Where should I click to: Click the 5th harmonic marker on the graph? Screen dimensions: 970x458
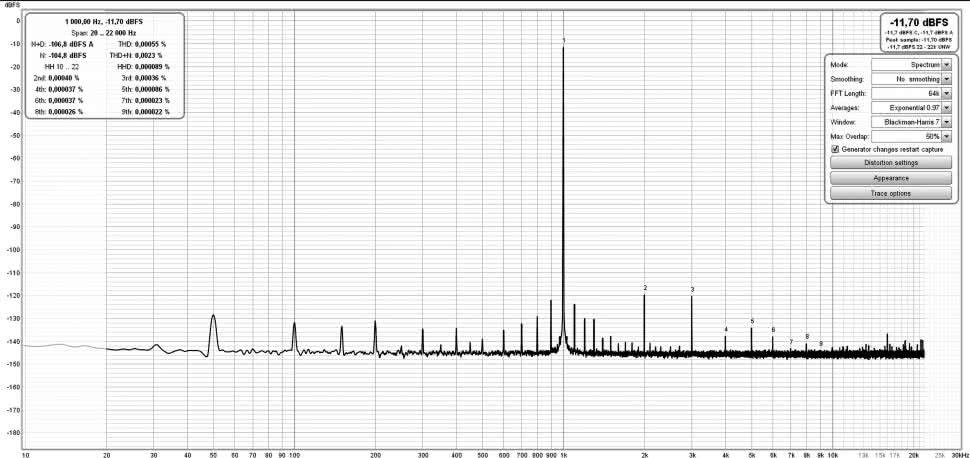pos(752,321)
